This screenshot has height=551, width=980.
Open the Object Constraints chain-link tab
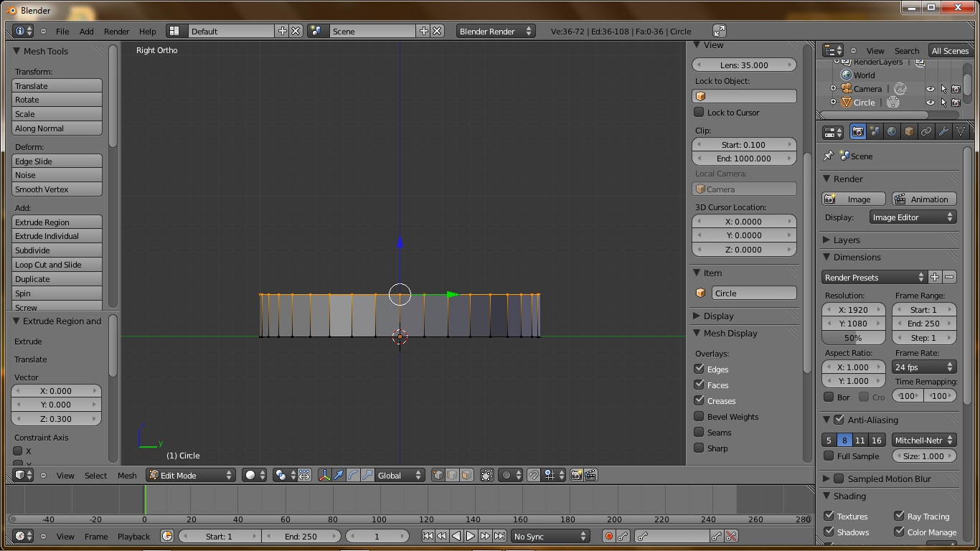click(x=926, y=132)
